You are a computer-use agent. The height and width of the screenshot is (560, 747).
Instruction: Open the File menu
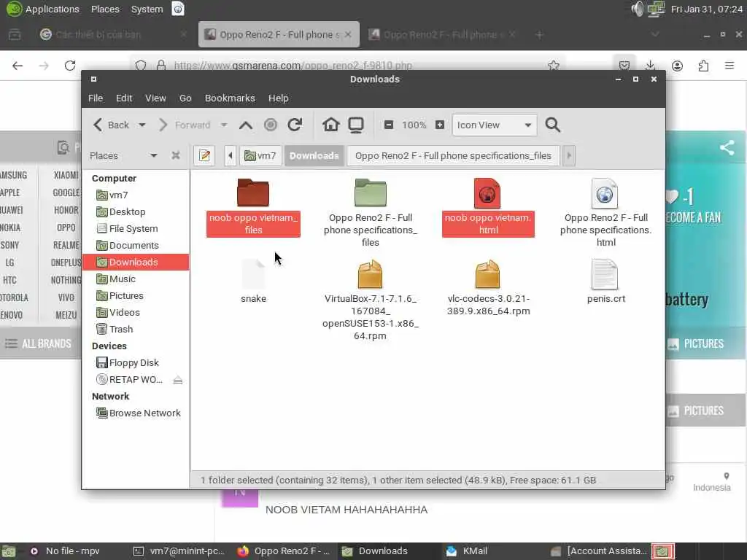coord(96,98)
